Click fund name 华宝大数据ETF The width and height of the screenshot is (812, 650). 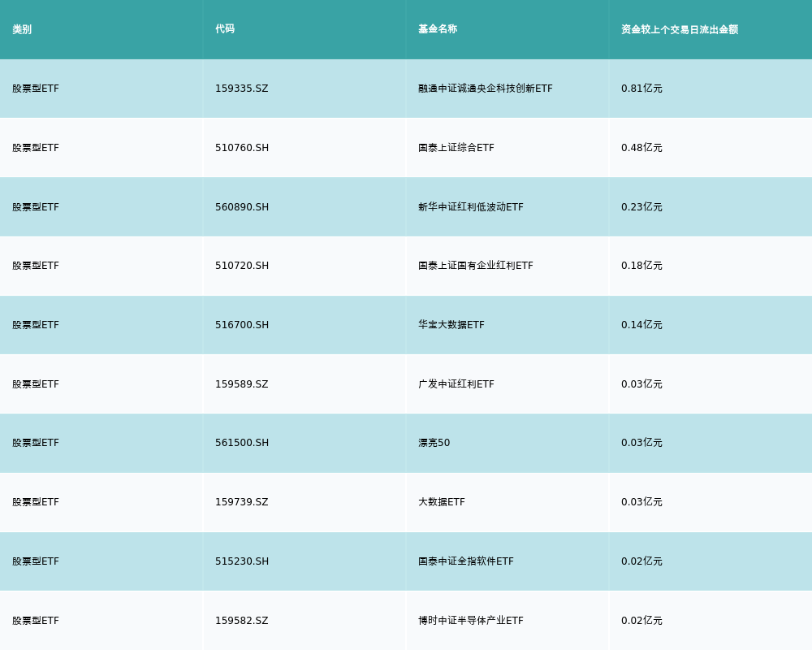tap(451, 325)
